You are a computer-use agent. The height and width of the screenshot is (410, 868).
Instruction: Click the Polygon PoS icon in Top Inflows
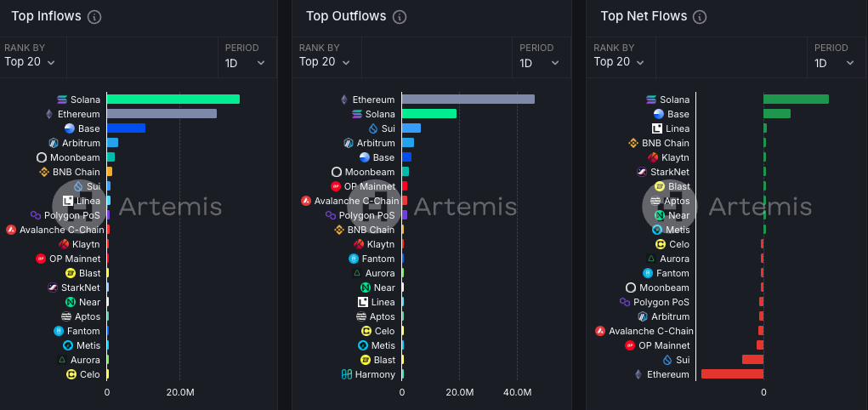point(36,215)
